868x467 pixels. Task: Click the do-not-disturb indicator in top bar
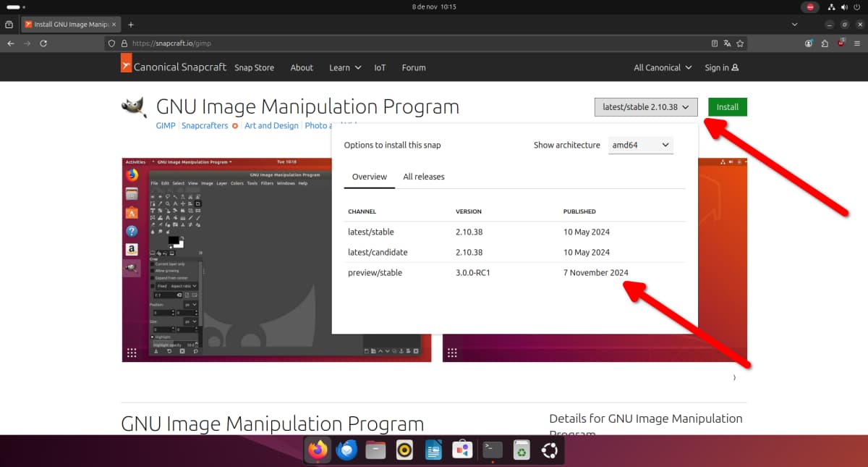click(809, 7)
